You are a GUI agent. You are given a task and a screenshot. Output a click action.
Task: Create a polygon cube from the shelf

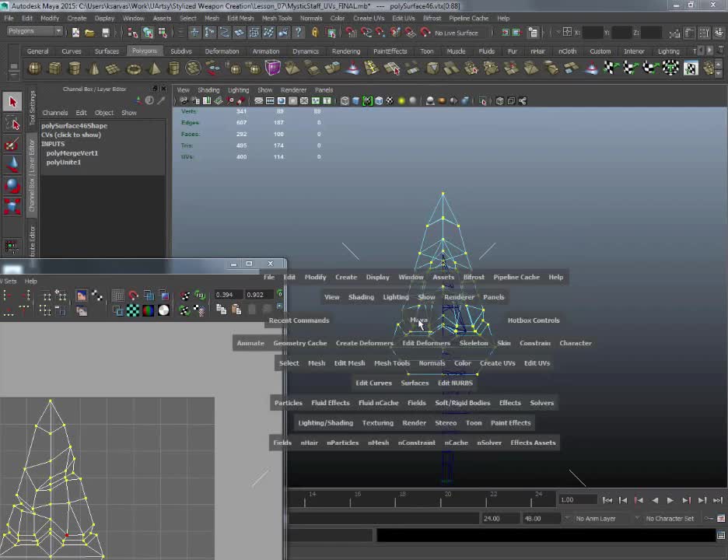(54, 68)
